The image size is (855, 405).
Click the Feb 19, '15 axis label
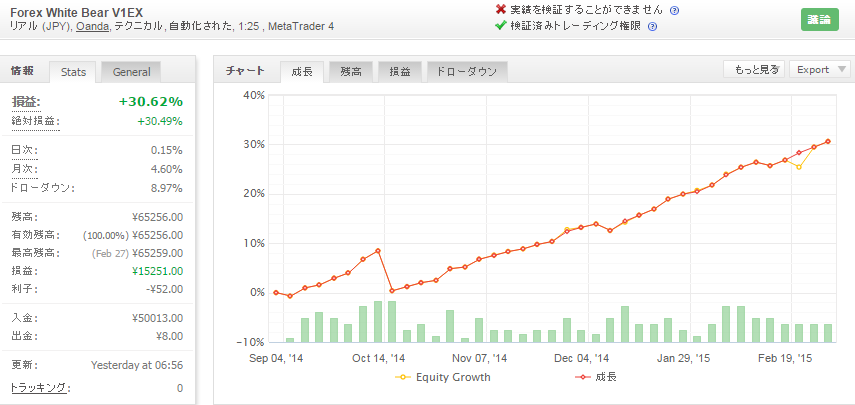click(x=785, y=358)
